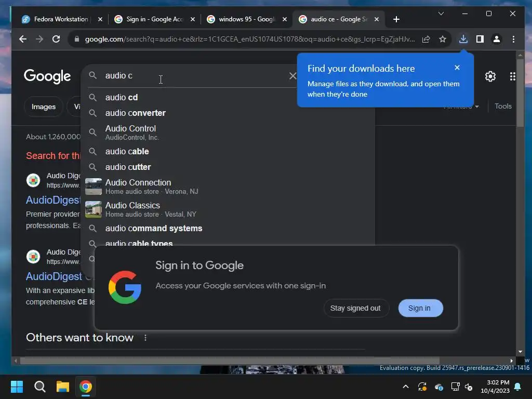The height and width of the screenshot is (399, 532).
Task: Open File Explorer from the taskbar
Action: pos(63,387)
